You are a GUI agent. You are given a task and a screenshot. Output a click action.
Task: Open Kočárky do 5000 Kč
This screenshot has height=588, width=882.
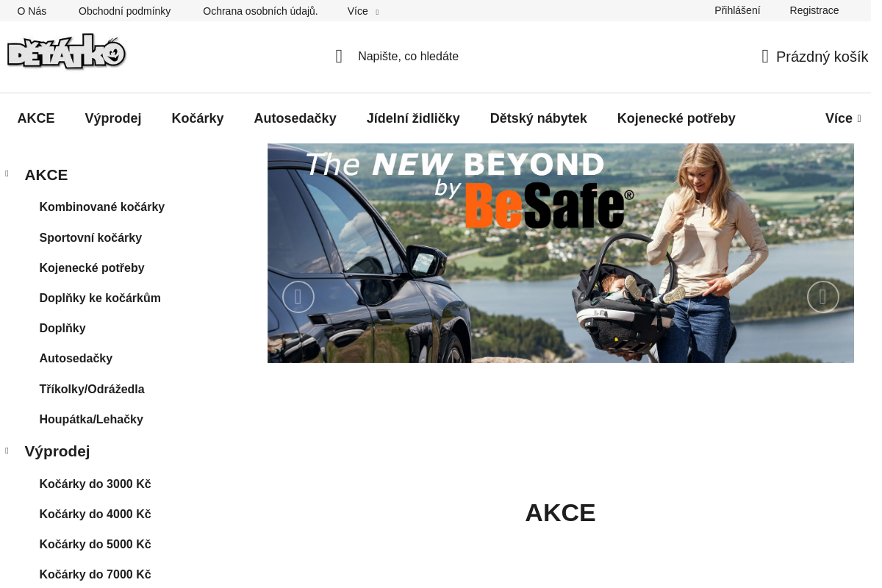95,545
